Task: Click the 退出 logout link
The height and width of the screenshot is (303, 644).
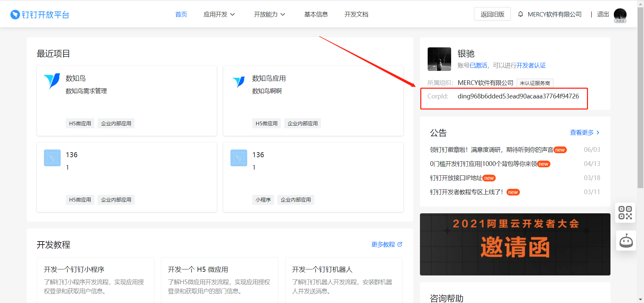Action: point(603,14)
